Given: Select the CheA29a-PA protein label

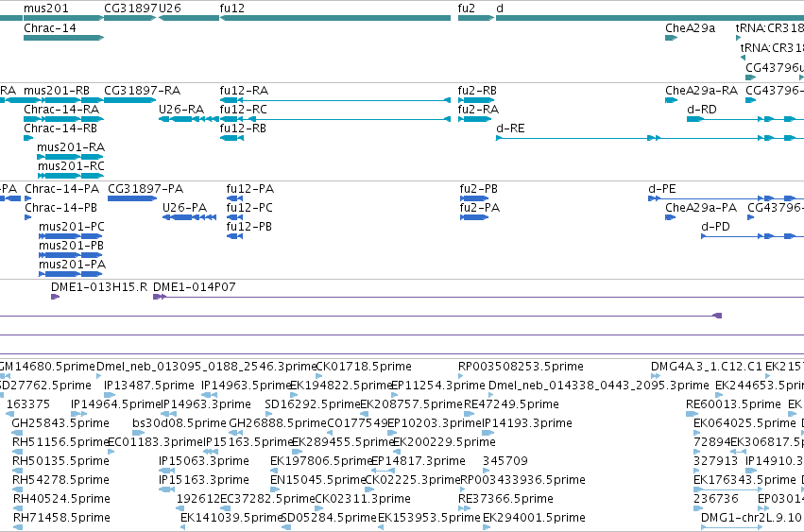Looking at the screenshot, I should pyautogui.click(x=701, y=208).
